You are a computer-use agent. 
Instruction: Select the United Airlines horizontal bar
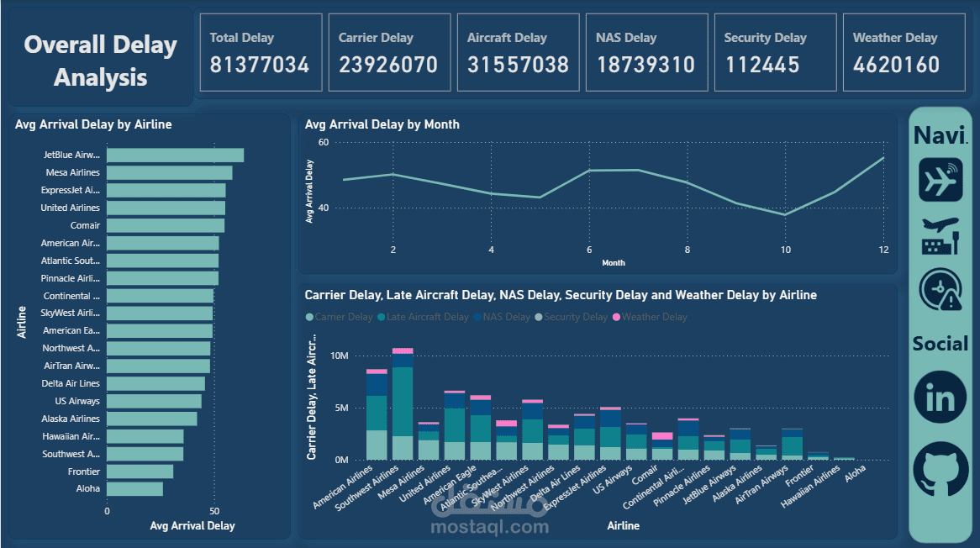click(166, 208)
